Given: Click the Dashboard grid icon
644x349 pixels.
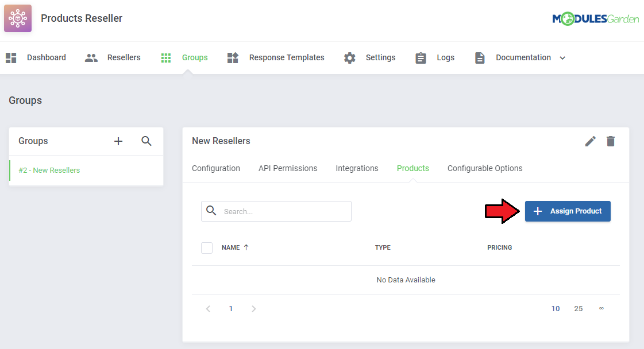Looking at the screenshot, I should (x=11, y=58).
